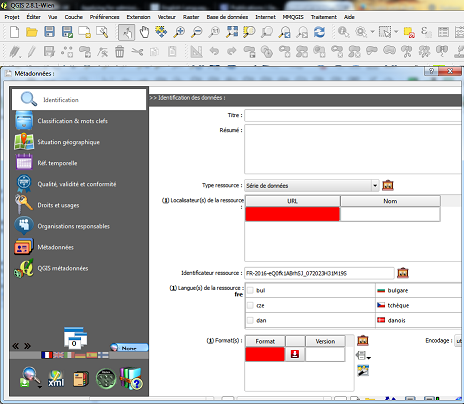Click the open project folder icon
This screenshot has height=404, width=464.
pos(32,32)
